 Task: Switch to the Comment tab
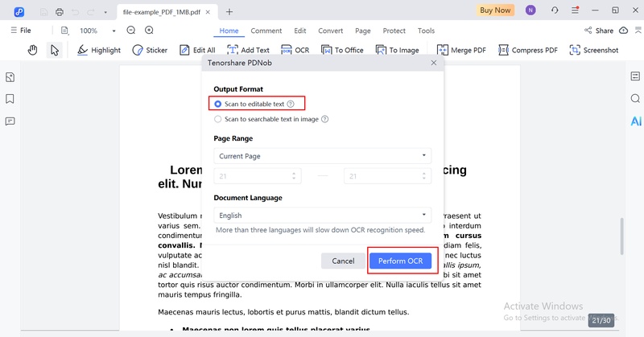pos(266,31)
